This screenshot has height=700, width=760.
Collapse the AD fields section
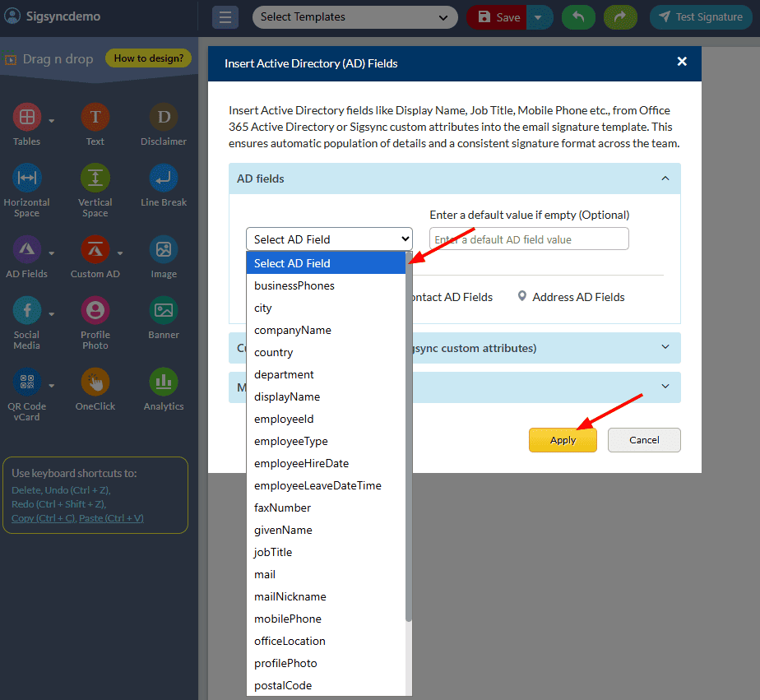coord(665,178)
